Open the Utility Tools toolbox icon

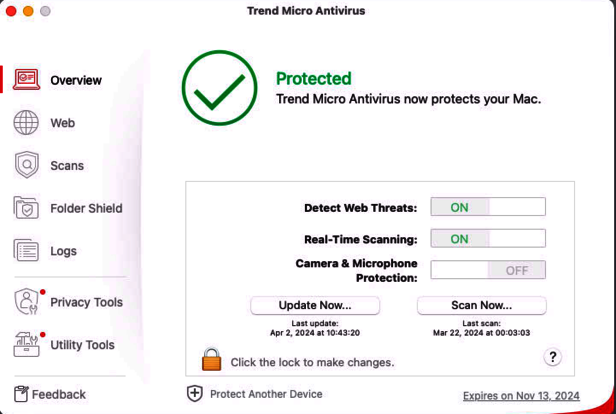(x=27, y=344)
